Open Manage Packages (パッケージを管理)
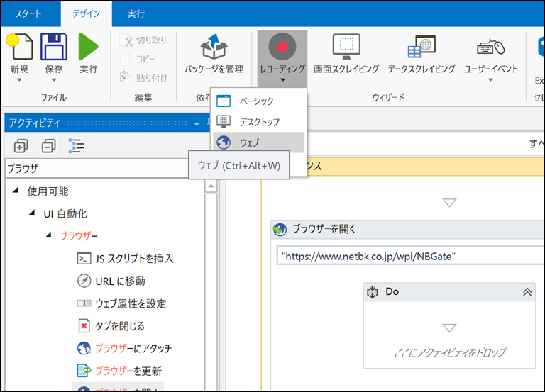 coord(214,54)
